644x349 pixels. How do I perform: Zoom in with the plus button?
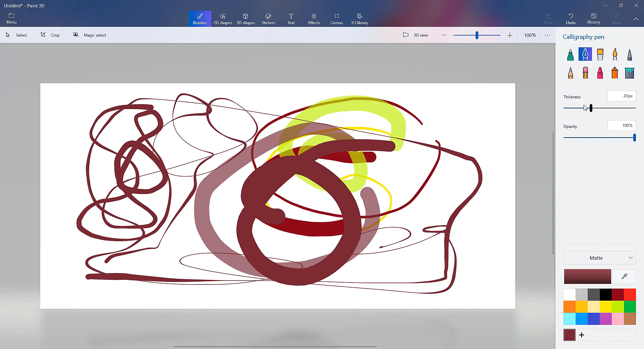[509, 35]
